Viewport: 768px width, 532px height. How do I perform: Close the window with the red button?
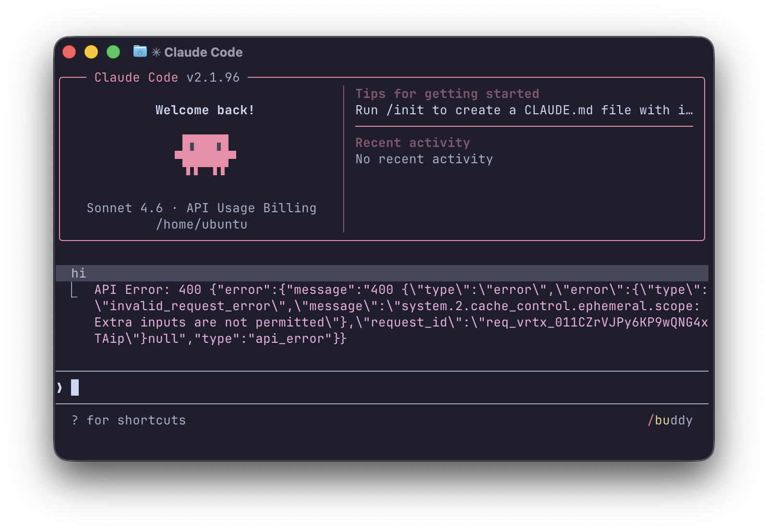coord(70,52)
